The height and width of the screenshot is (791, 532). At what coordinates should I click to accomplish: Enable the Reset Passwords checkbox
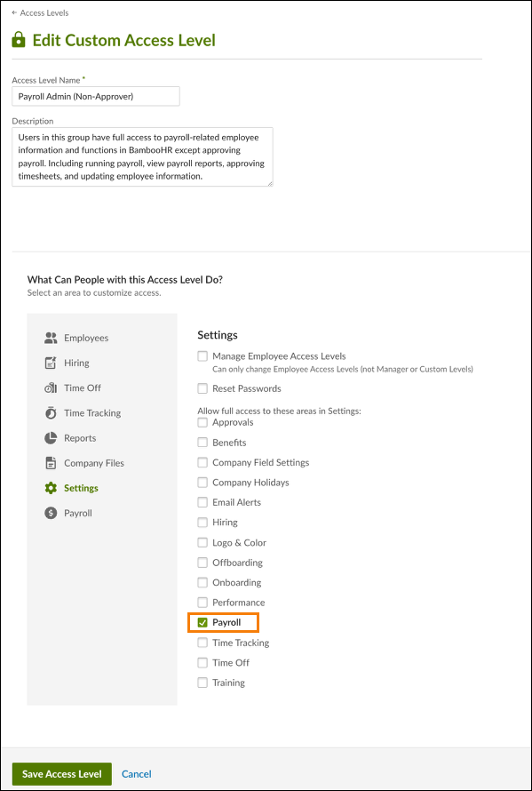[202, 388]
